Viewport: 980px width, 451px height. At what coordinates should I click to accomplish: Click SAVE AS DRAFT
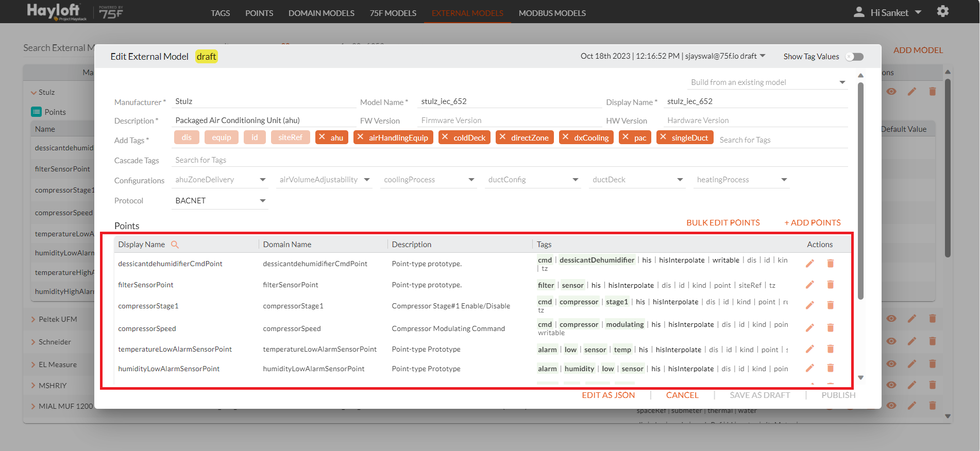[760, 395]
